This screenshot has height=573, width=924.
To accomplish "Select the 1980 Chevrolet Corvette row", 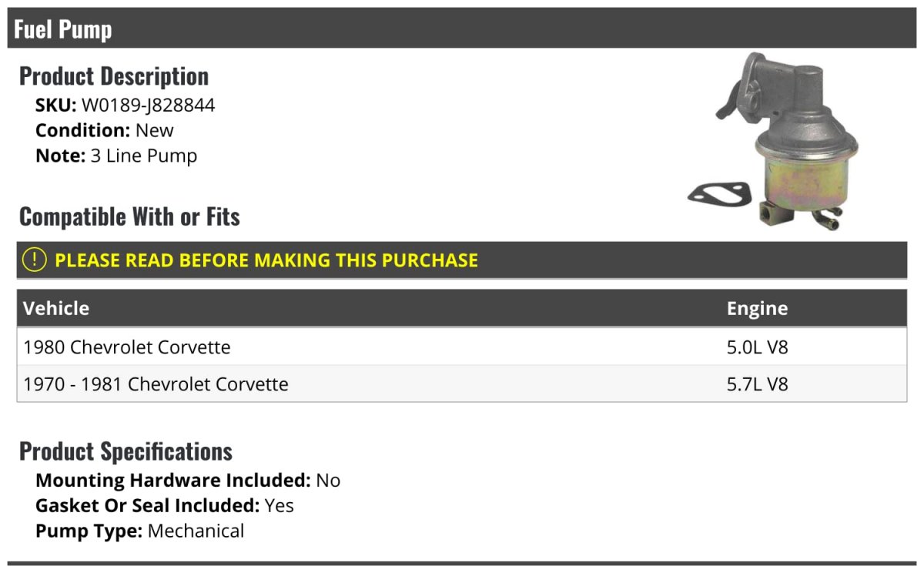I will click(462, 347).
